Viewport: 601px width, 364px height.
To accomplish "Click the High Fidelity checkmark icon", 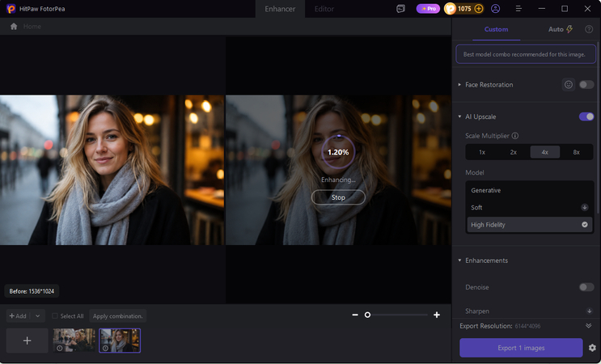I will (x=585, y=225).
